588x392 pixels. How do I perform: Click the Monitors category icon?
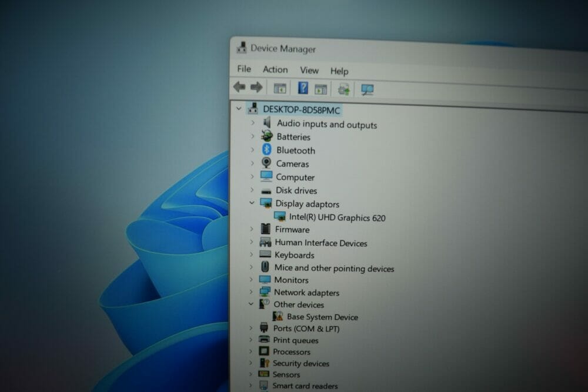pos(265,279)
